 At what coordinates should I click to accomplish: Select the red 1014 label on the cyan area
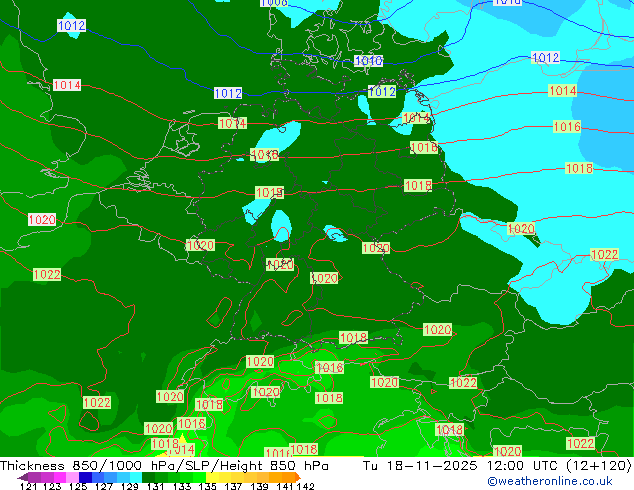pyautogui.click(x=562, y=90)
